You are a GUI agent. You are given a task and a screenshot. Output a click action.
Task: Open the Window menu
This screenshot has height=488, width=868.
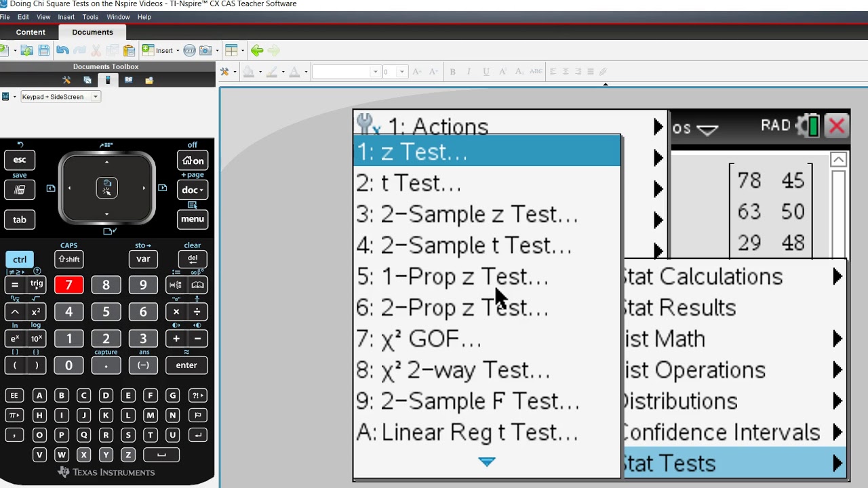[x=118, y=17]
